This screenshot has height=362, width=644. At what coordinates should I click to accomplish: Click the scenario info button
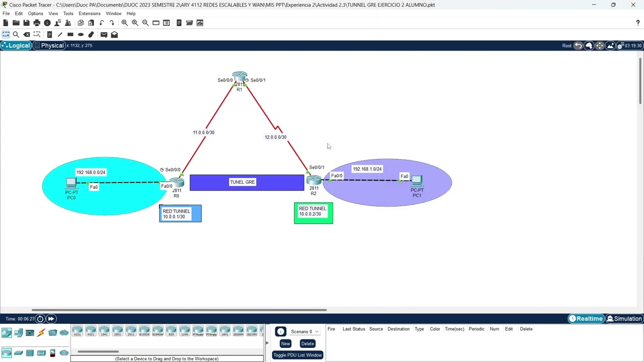[281, 331]
